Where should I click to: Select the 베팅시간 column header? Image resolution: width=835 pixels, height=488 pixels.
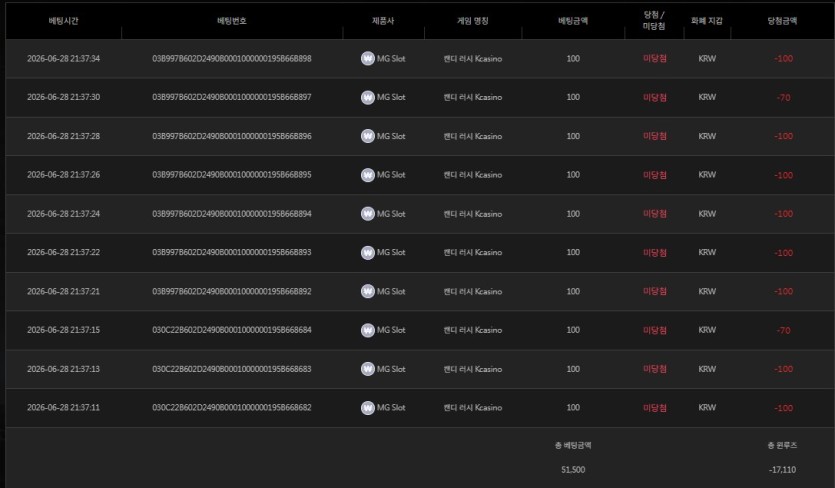(x=63, y=21)
